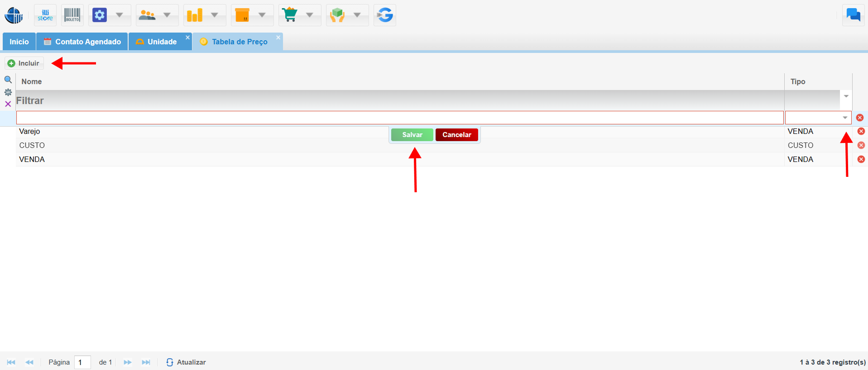Screen dimensions: 868x370
Task: Click the Salvar button
Action: pyautogui.click(x=412, y=135)
